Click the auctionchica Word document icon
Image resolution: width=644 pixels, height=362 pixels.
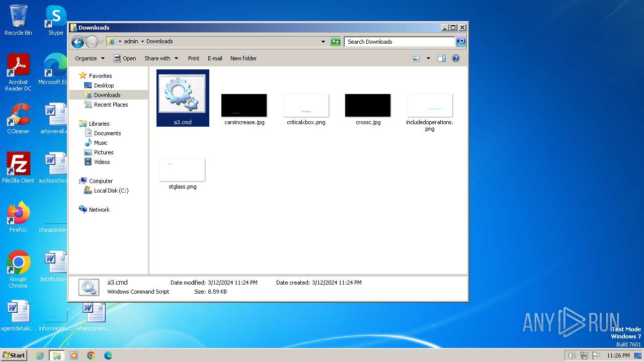[53, 167]
